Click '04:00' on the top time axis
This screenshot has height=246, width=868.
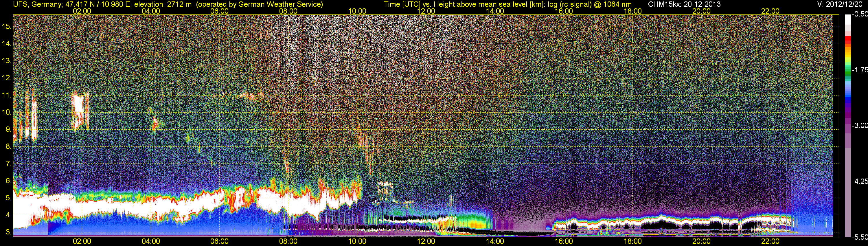click(151, 11)
